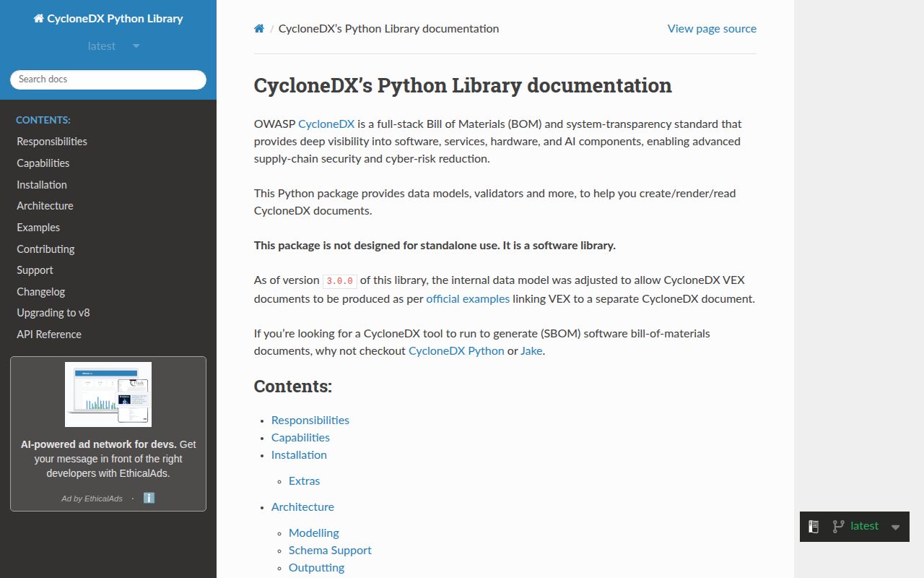The width and height of the screenshot is (924, 578).
Task: Open the Extras sub-item link
Action: [304, 481]
